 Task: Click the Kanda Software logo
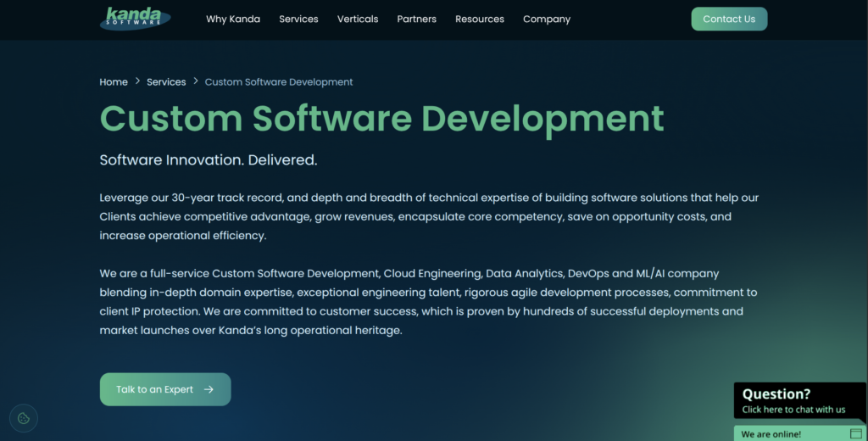coord(135,19)
